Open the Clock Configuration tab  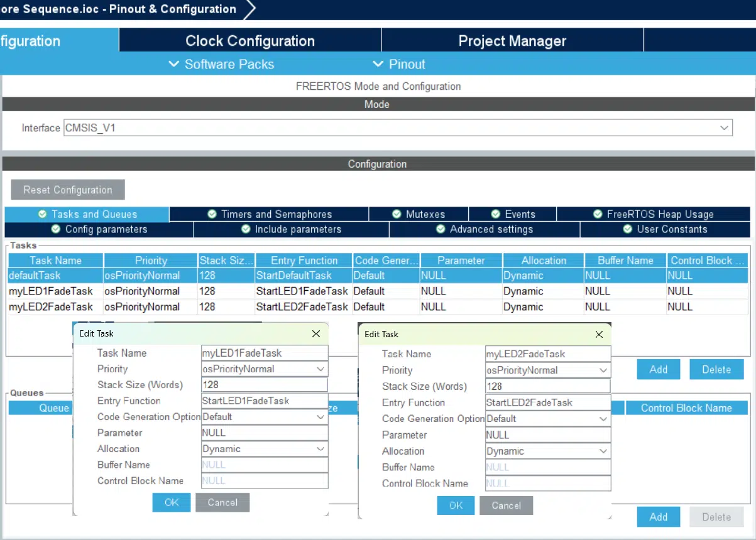pos(250,41)
